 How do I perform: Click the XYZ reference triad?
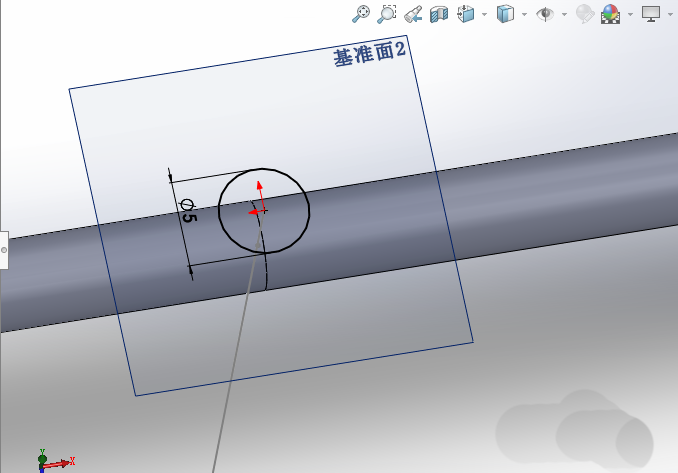tap(55, 461)
